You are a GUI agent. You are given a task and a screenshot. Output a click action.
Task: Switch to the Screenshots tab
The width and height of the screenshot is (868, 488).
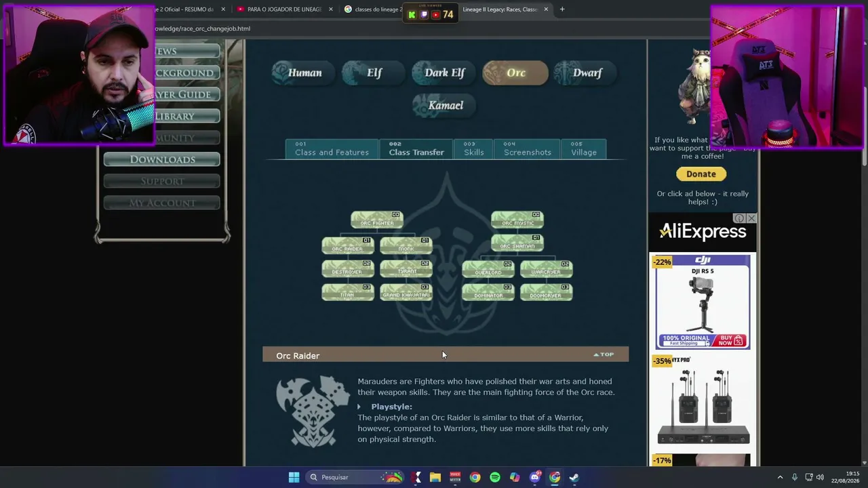click(527, 149)
